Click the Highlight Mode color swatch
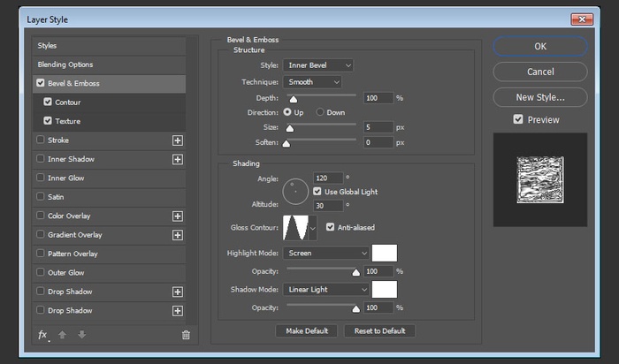619x364 pixels. tap(385, 253)
